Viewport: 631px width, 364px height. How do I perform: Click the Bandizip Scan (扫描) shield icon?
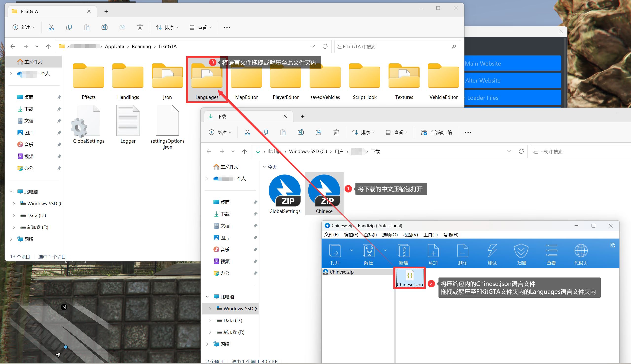point(522,251)
